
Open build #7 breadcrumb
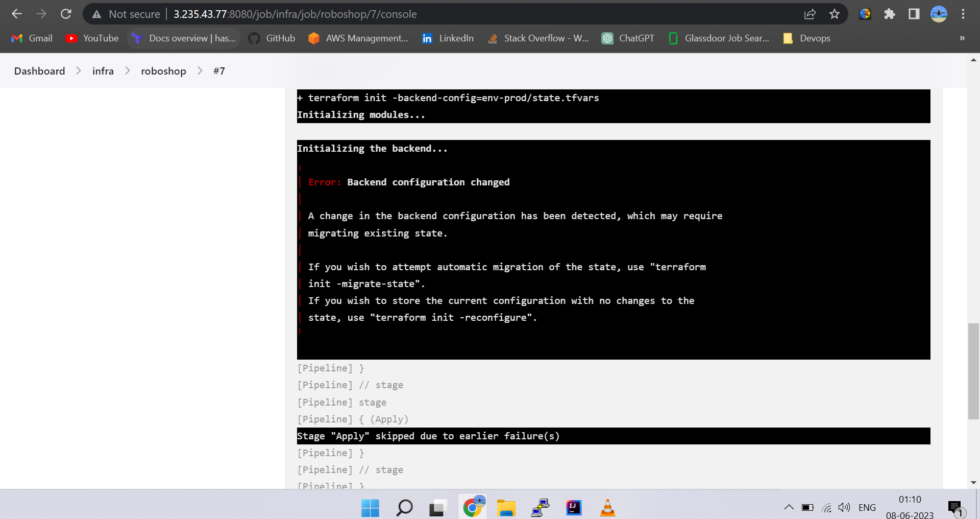219,71
